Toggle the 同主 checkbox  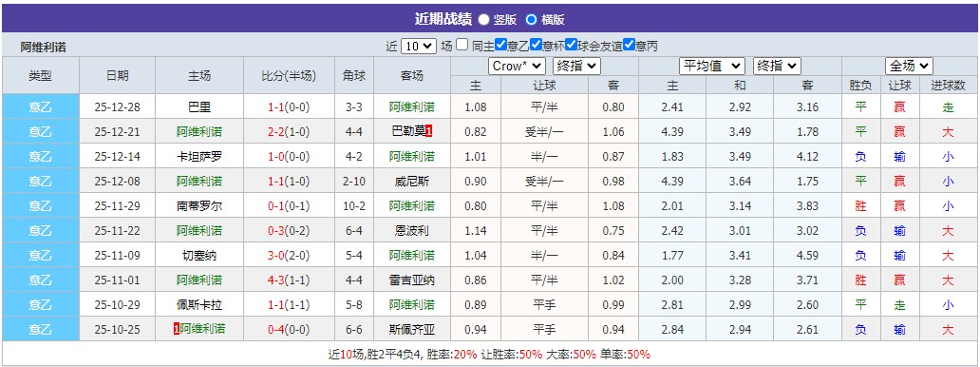click(x=462, y=45)
